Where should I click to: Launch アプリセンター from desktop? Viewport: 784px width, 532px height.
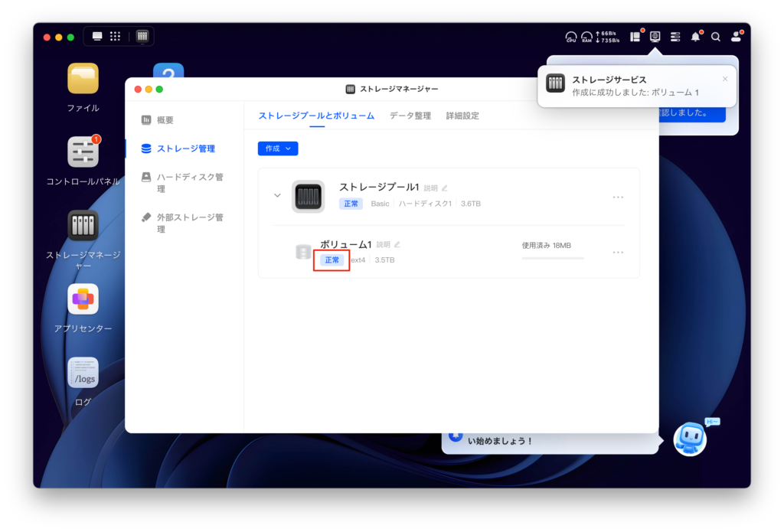pos(83,299)
